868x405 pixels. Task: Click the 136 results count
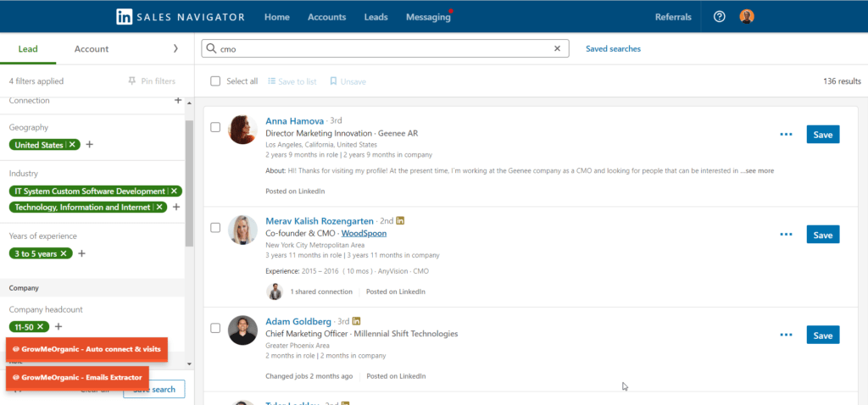842,81
